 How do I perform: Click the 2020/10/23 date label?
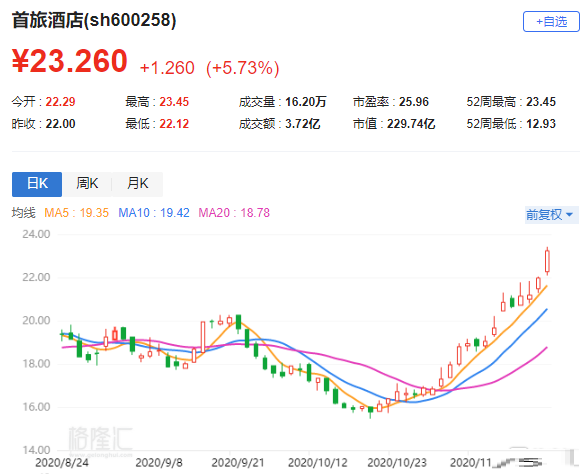tap(397, 463)
